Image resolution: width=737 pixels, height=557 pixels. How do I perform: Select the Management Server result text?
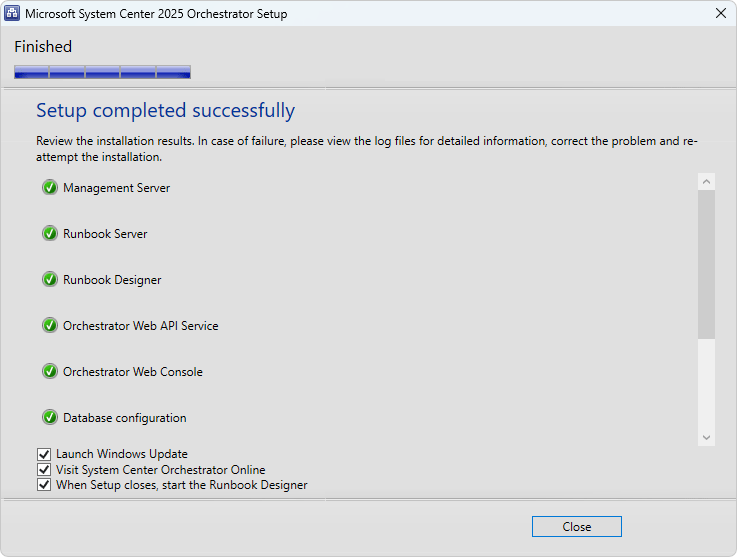point(117,188)
